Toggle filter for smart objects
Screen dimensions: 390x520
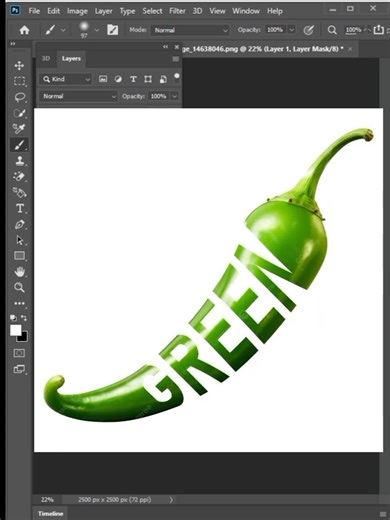pos(163,79)
